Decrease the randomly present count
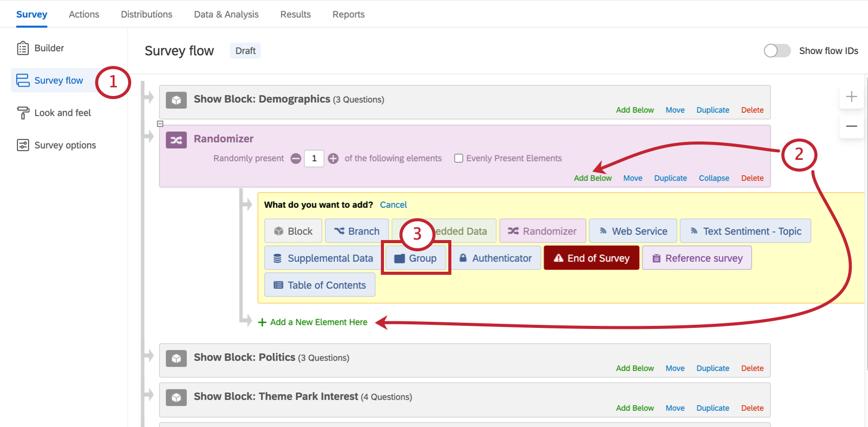This screenshot has height=427, width=868. coord(296,158)
